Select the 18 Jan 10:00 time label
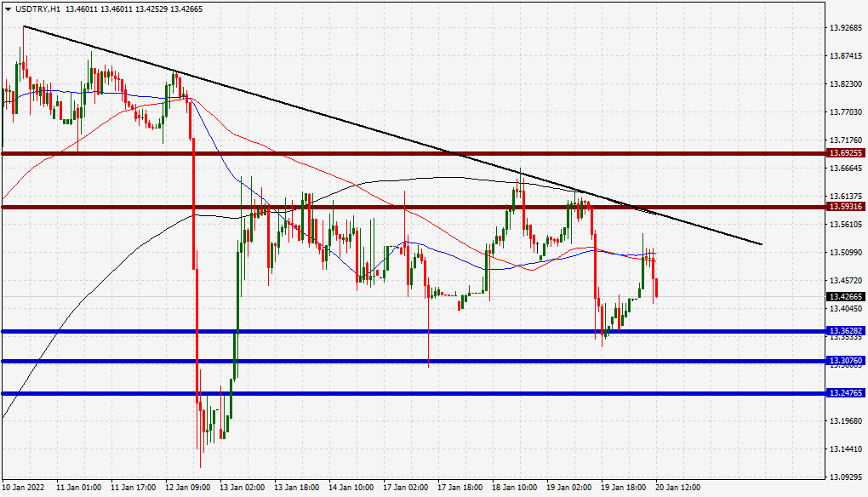This screenshot has height=497, width=868. pos(514,488)
